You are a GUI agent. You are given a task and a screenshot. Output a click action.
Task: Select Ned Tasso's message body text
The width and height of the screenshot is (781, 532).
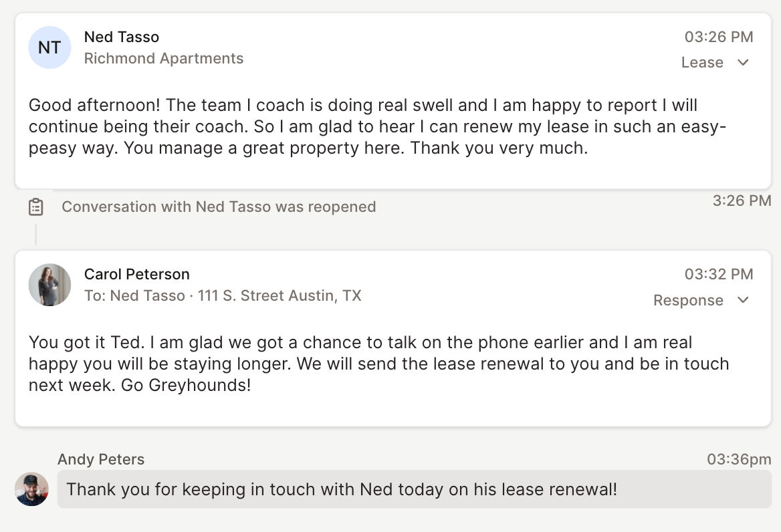point(377,126)
